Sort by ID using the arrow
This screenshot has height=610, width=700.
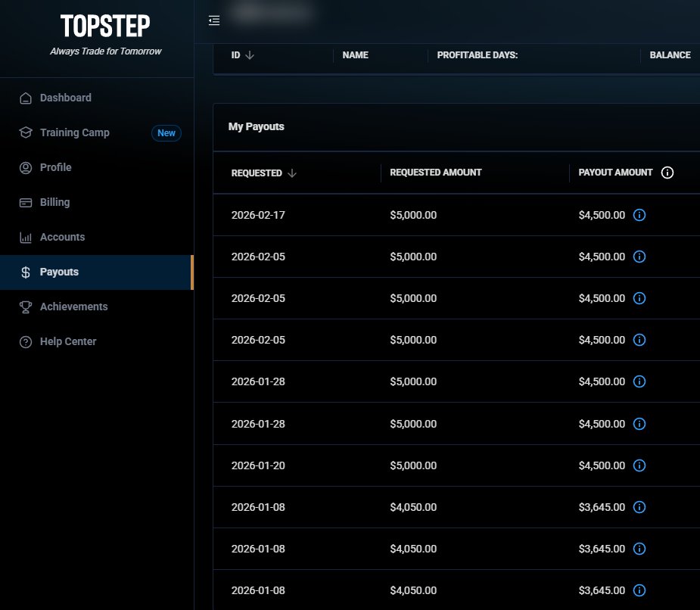tap(250, 55)
